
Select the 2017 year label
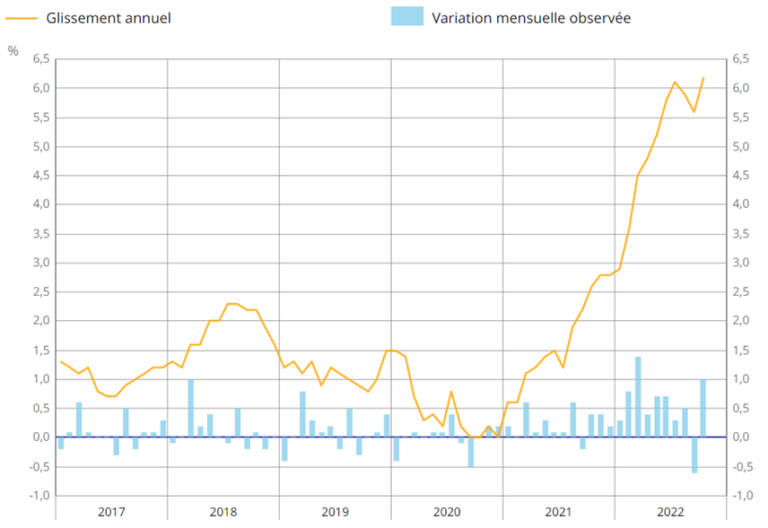pyautogui.click(x=111, y=512)
